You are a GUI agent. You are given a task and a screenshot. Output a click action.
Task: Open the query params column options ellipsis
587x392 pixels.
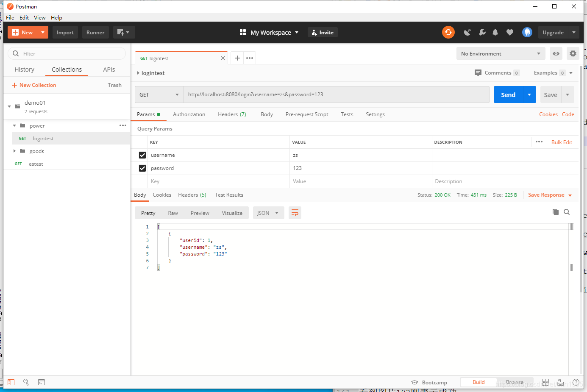539,142
